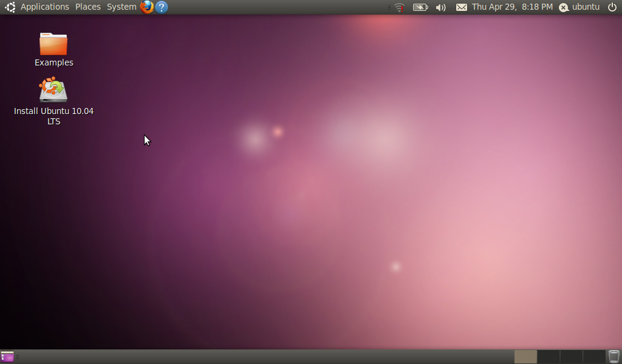Check the battery status indicator

click(x=420, y=7)
